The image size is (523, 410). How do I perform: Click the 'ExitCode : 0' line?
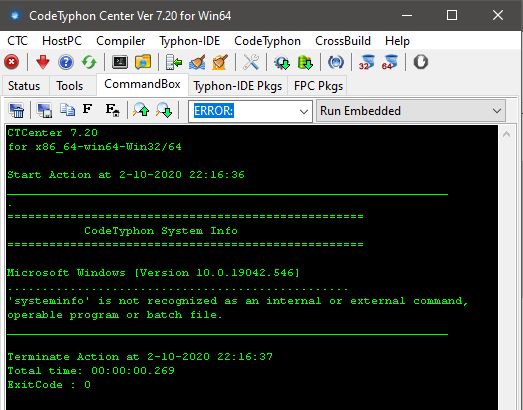click(49, 385)
